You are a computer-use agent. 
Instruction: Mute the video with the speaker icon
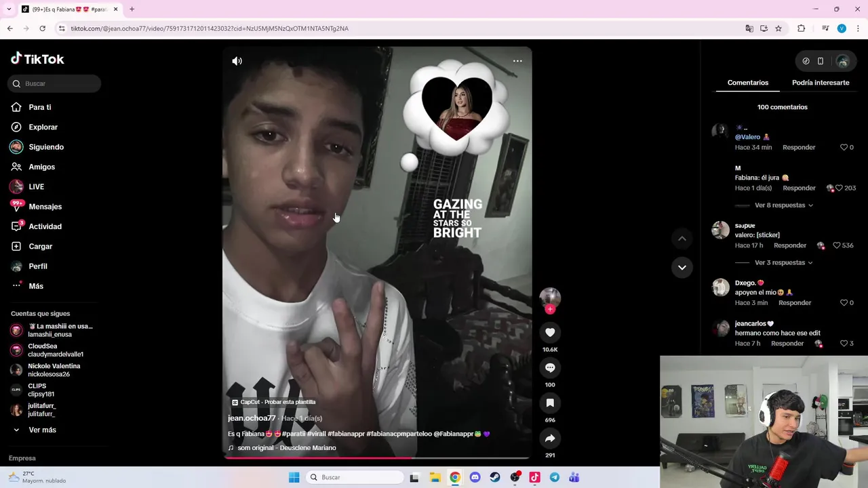pyautogui.click(x=237, y=61)
